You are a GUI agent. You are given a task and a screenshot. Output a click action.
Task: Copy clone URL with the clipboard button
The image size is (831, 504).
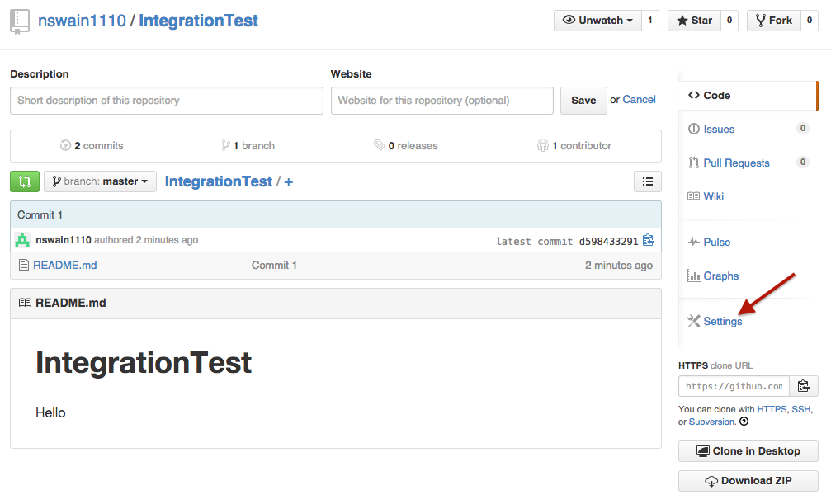click(804, 386)
